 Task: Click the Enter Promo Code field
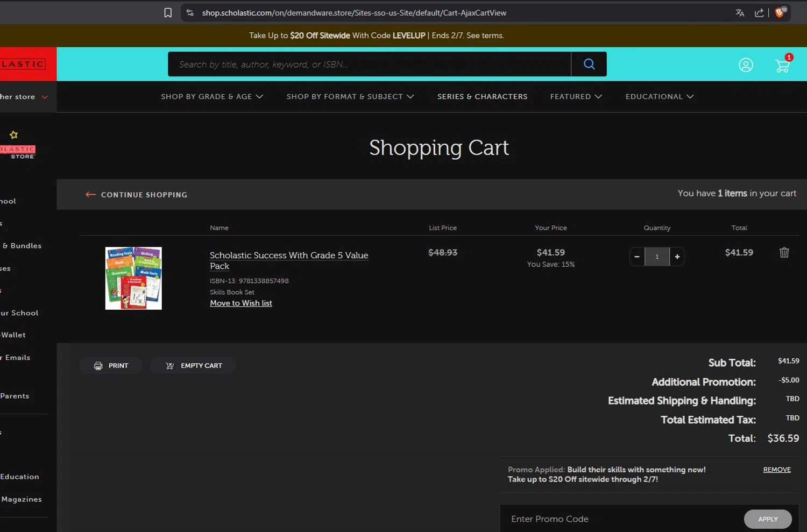[622, 519]
